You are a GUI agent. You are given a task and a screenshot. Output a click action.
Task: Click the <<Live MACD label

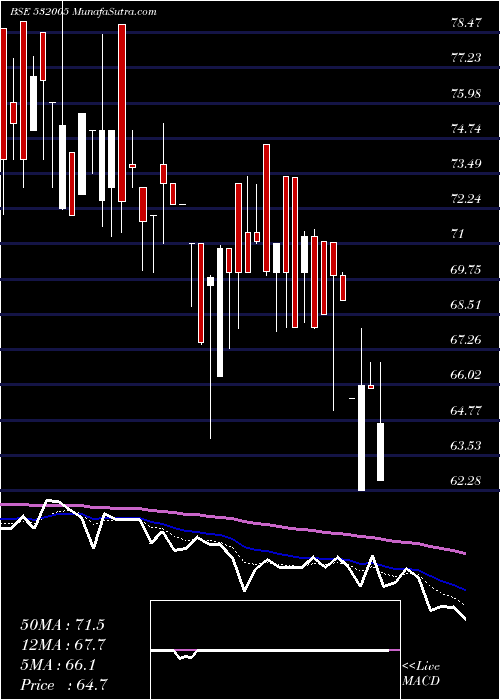point(421,674)
